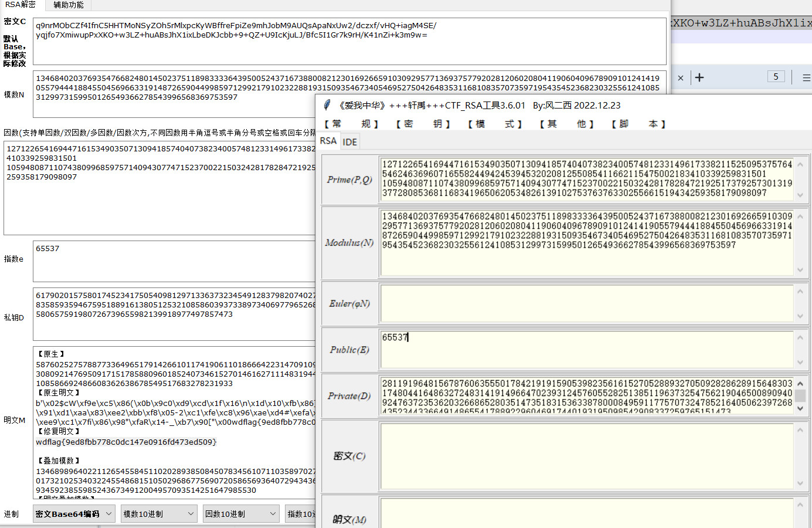
Task: Click the feather icon of CTF_RSA window
Action: [x=327, y=105]
